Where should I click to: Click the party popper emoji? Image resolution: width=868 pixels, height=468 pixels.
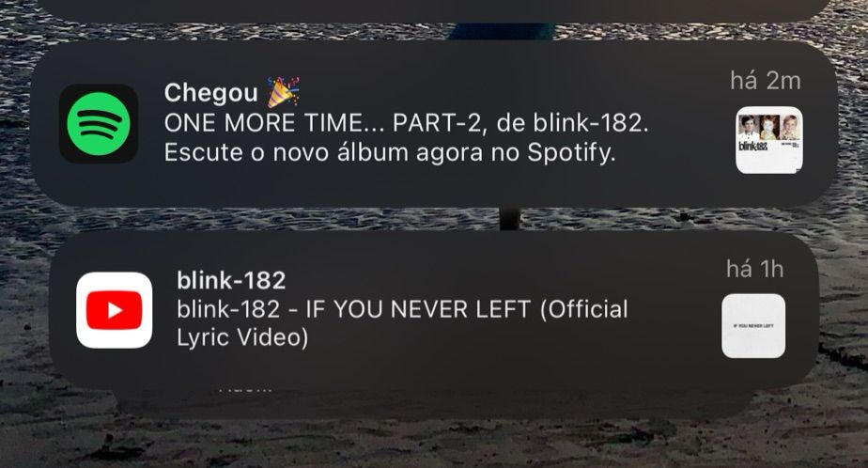(x=283, y=92)
